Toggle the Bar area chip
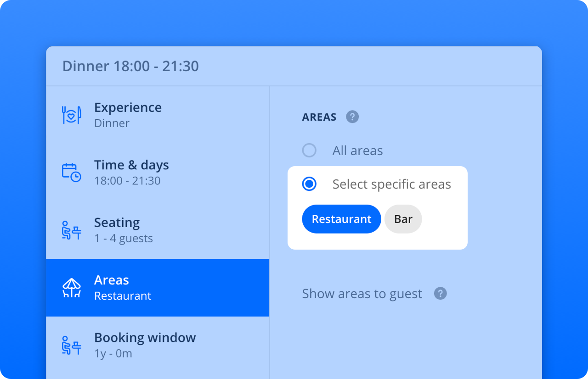The image size is (588, 379). (x=403, y=219)
